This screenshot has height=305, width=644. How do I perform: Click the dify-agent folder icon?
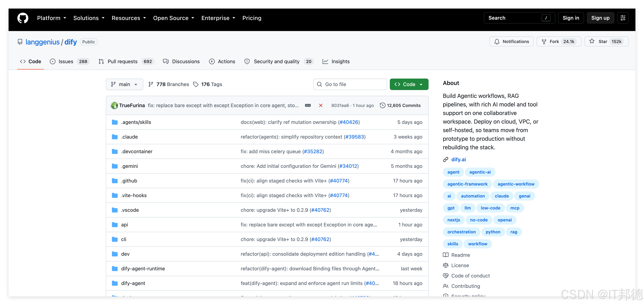tap(115, 283)
